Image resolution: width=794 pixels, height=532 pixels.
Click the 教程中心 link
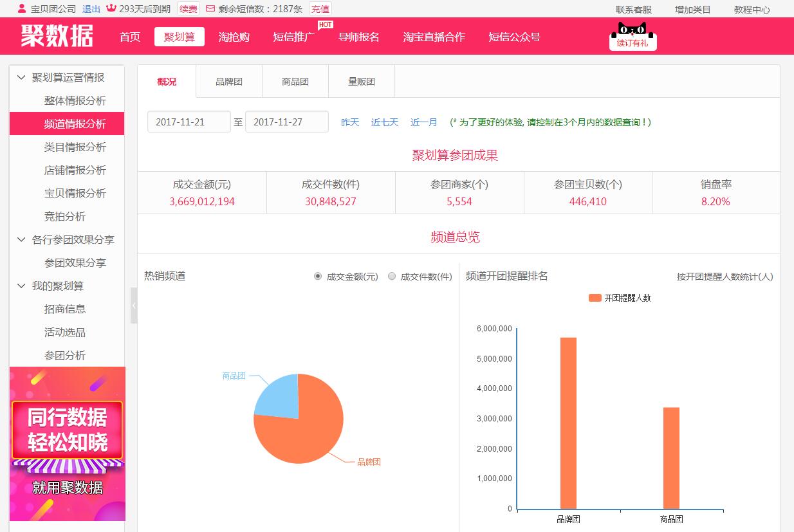[752, 10]
